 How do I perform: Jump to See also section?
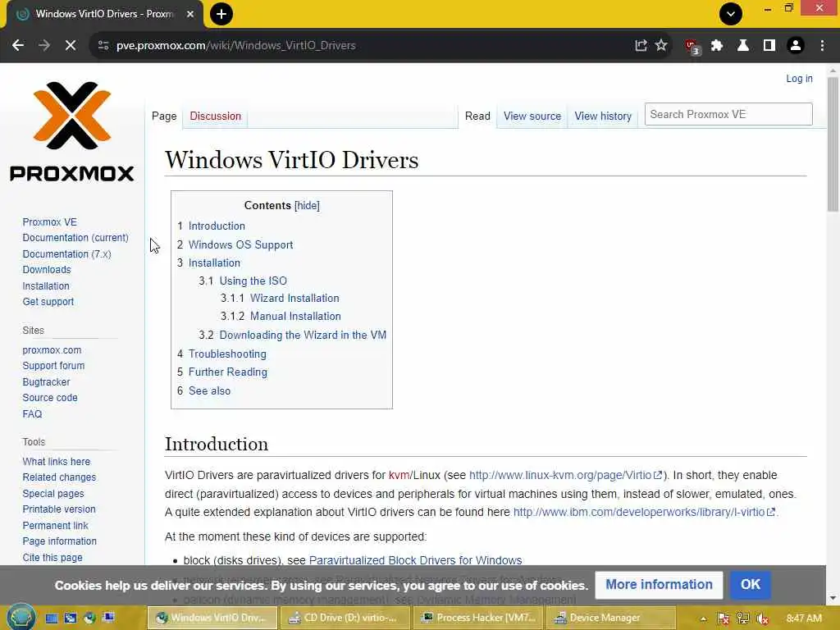(209, 391)
